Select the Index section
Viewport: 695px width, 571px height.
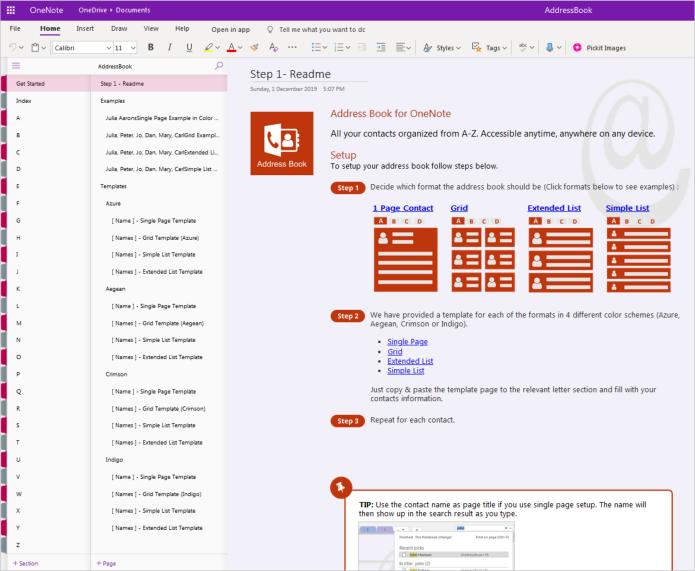click(49, 101)
